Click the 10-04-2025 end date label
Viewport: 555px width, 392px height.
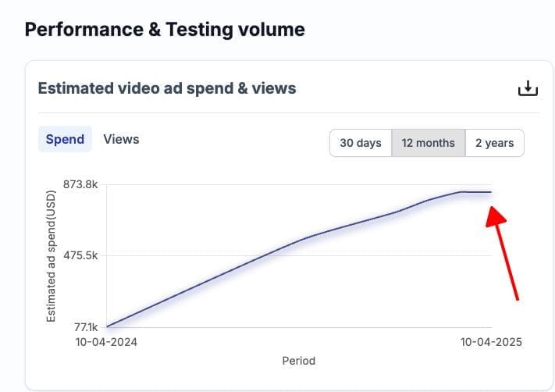pyautogui.click(x=491, y=342)
